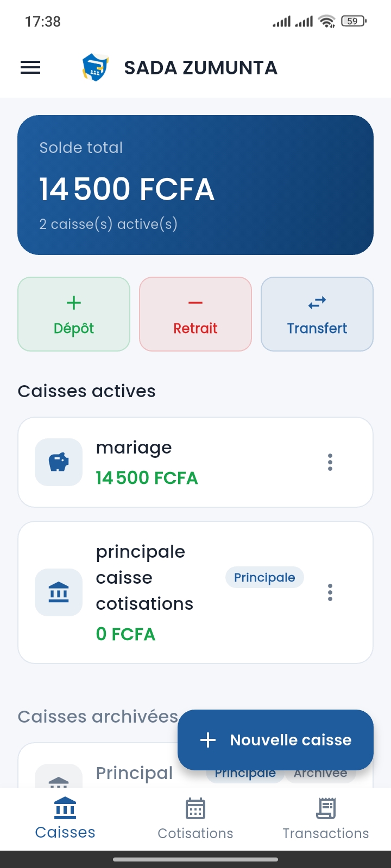Image resolution: width=391 pixels, height=868 pixels.
Task: Tap the SADA ZUMUNTA title
Action: coord(201,68)
